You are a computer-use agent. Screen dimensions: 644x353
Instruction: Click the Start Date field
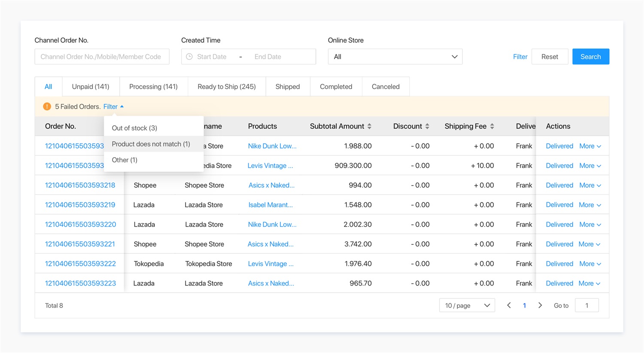(212, 57)
